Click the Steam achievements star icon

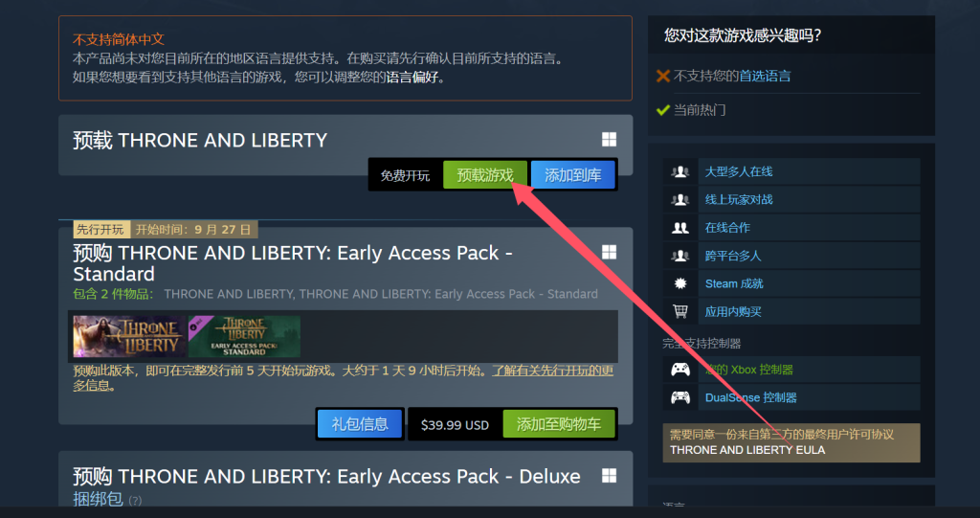coord(680,283)
